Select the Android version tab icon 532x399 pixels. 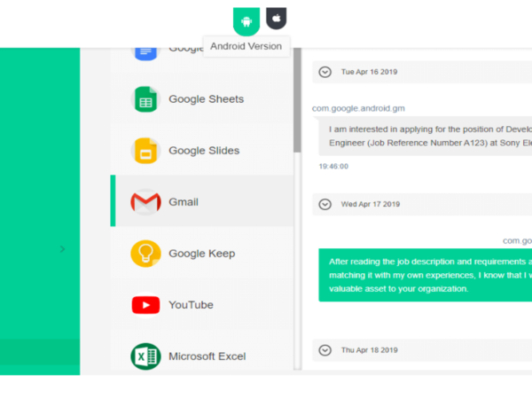[246, 21]
